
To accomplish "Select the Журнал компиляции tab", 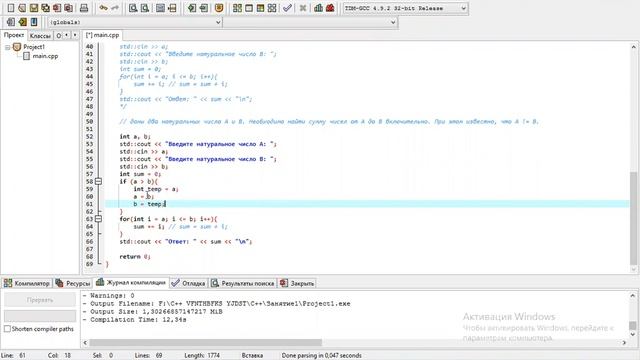I will (x=131, y=282).
